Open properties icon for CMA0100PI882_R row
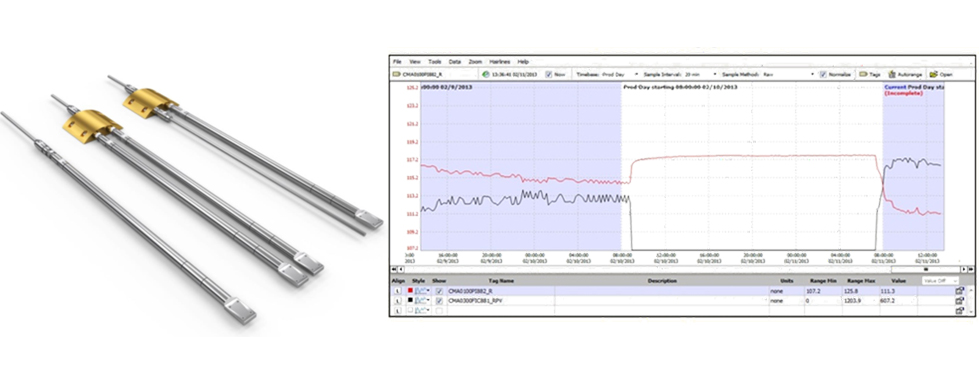 pyautogui.click(x=959, y=291)
